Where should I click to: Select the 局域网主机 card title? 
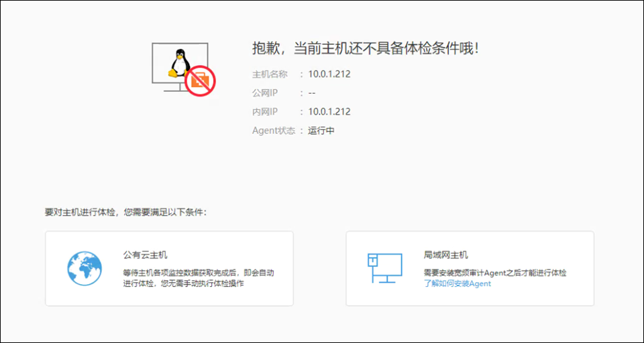point(445,255)
